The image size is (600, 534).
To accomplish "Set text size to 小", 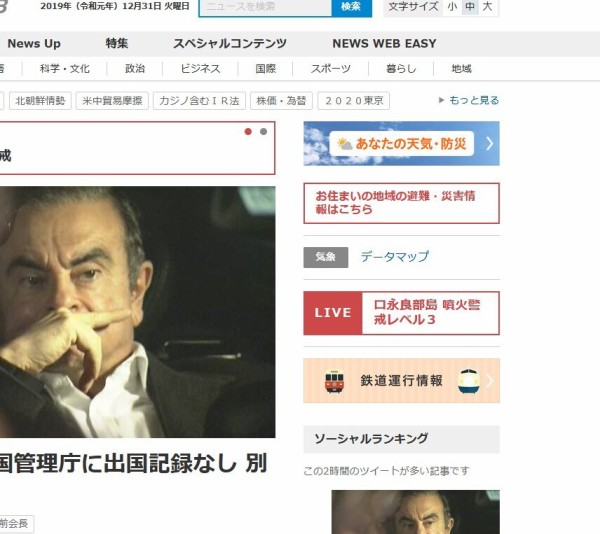I will [x=452, y=7].
